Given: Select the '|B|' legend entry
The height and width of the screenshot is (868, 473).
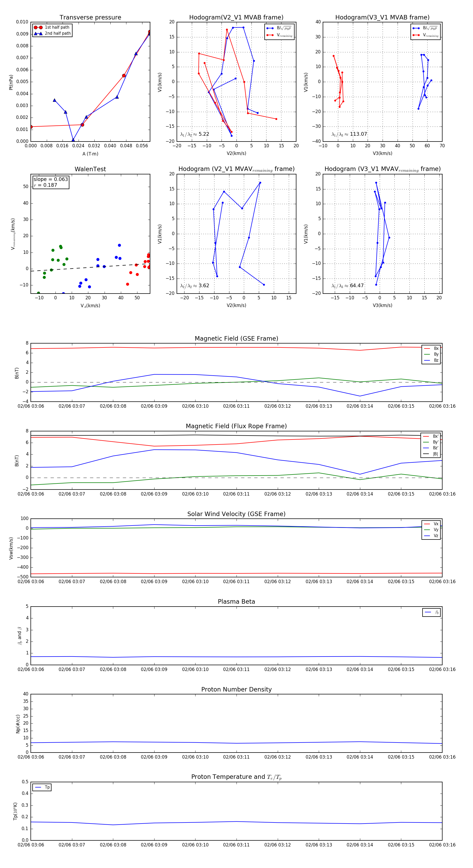Looking at the screenshot, I should coord(431,454).
